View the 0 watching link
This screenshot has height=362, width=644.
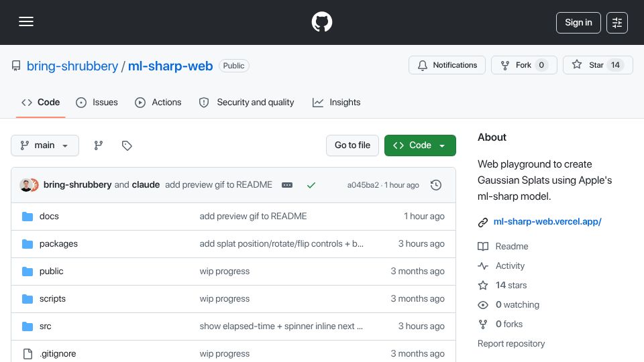pos(517,304)
